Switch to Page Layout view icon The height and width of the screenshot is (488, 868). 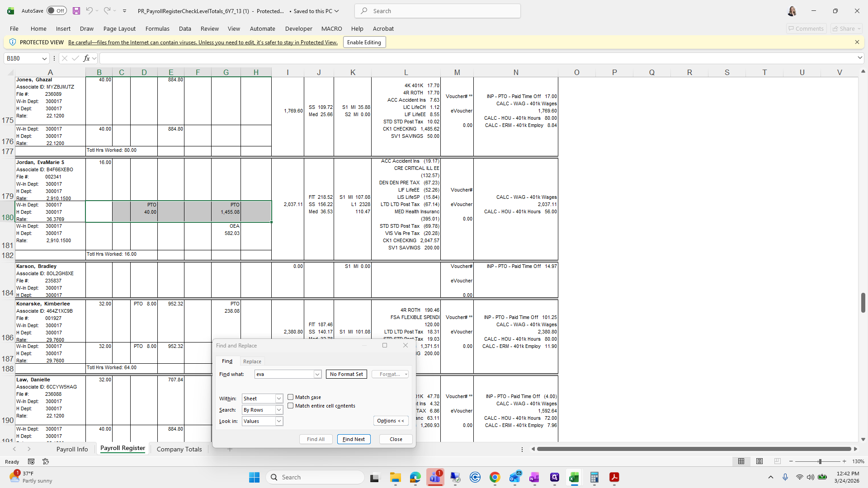[759, 461]
